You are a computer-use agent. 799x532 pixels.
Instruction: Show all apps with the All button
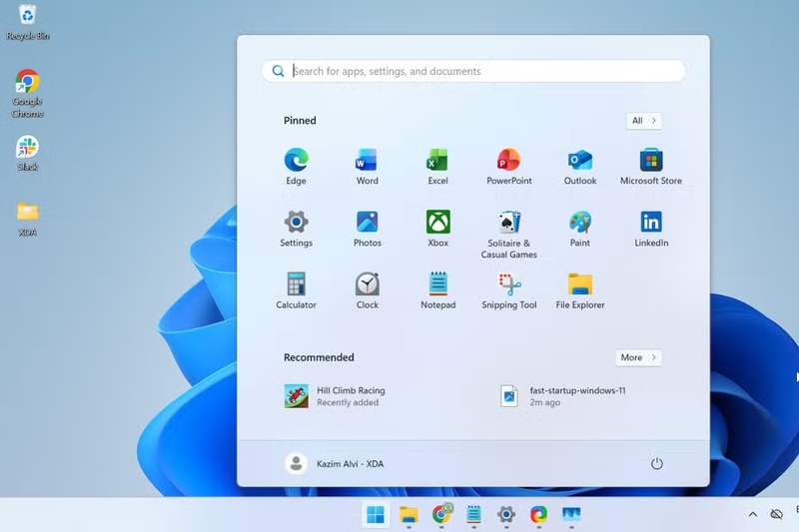pos(643,121)
